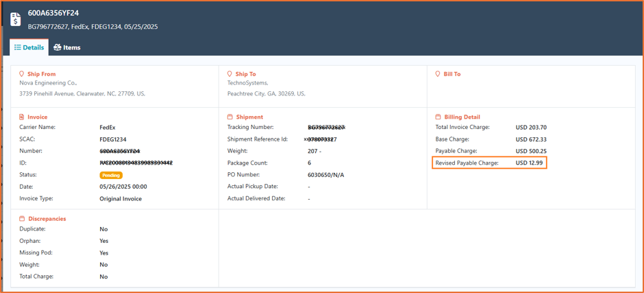Click the Pending status badge
This screenshot has width=644, height=293.
[x=111, y=175]
